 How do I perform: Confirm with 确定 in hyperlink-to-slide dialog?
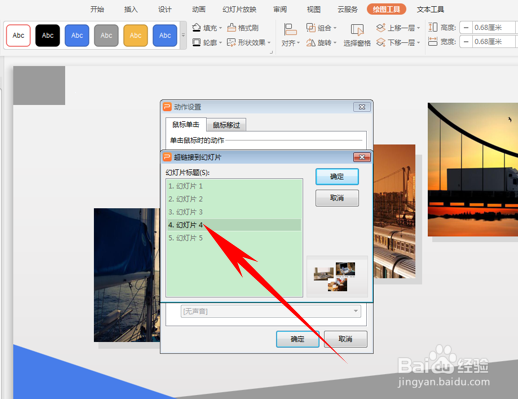click(x=337, y=176)
